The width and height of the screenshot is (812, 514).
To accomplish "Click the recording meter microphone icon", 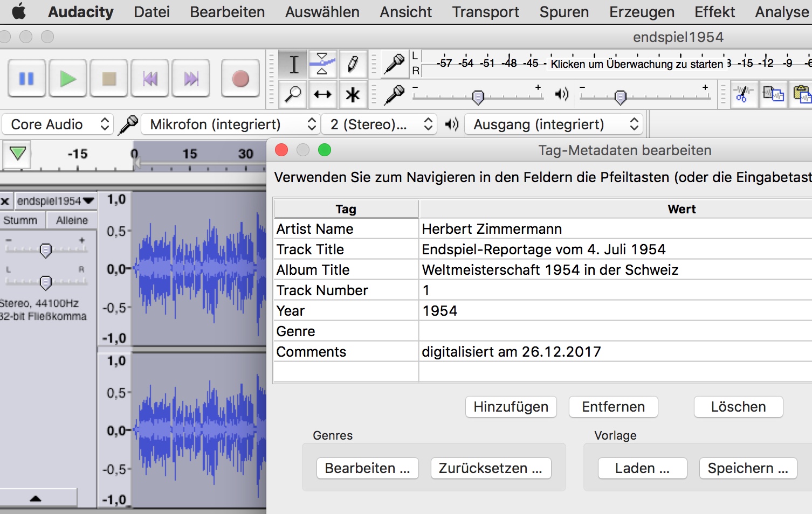I will [395, 64].
